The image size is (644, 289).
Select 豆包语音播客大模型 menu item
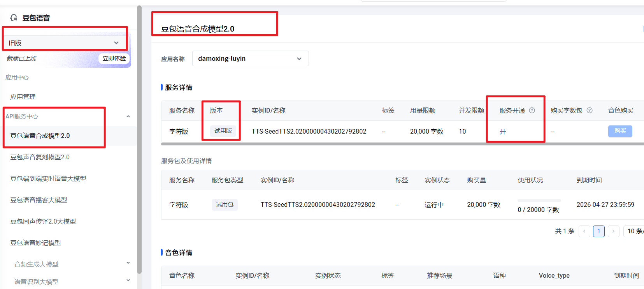click(39, 200)
